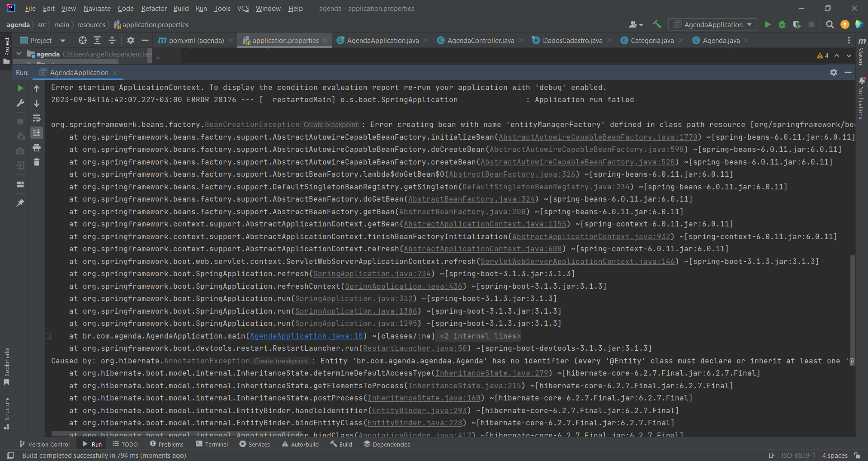Rerun AgendaApplication with the green play icon
This screenshot has width=868, height=461.
click(20, 88)
